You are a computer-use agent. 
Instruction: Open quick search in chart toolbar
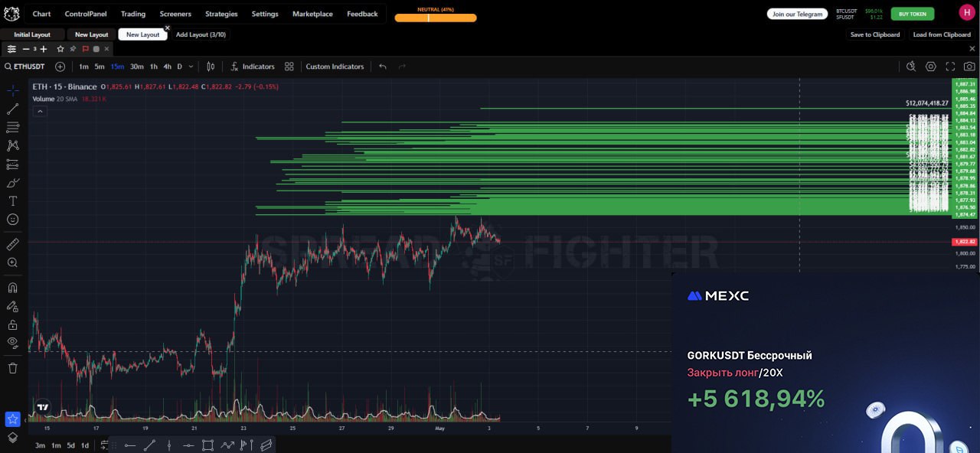[911, 67]
